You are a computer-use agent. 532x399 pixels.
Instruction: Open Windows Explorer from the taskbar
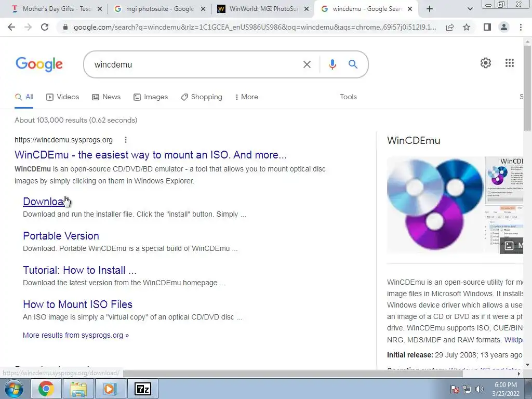coord(78,389)
